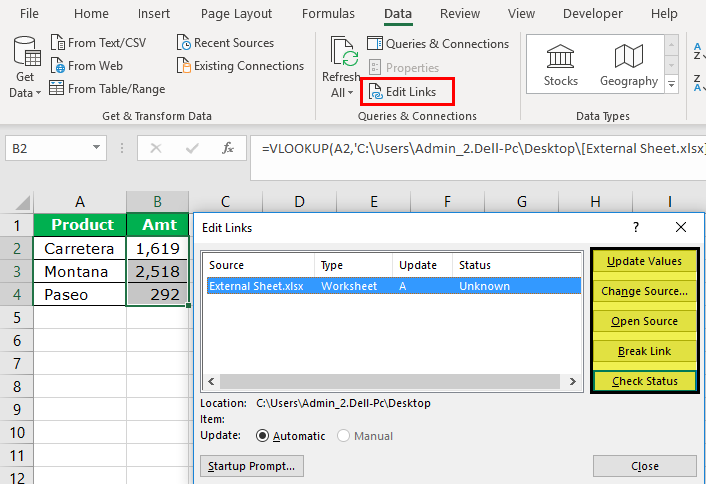Switch to the Home tab
Screen dimensions: 706x484
91,14
